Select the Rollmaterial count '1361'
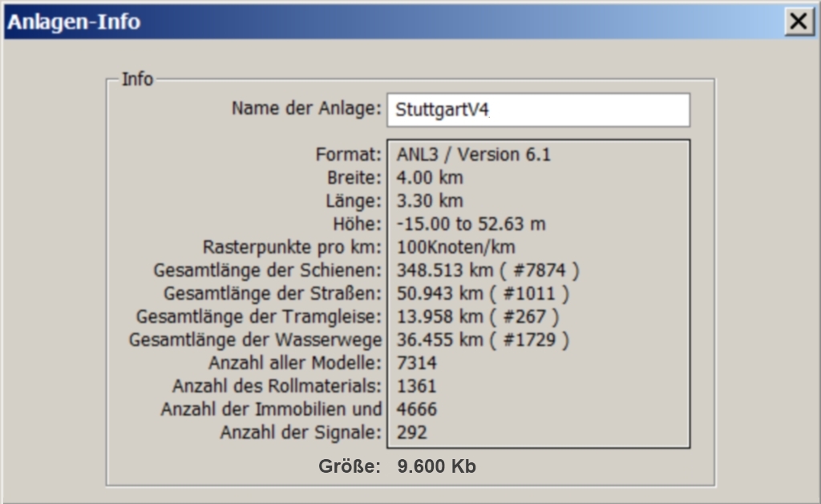The image size is (821, 504). [x=416, y=386]
